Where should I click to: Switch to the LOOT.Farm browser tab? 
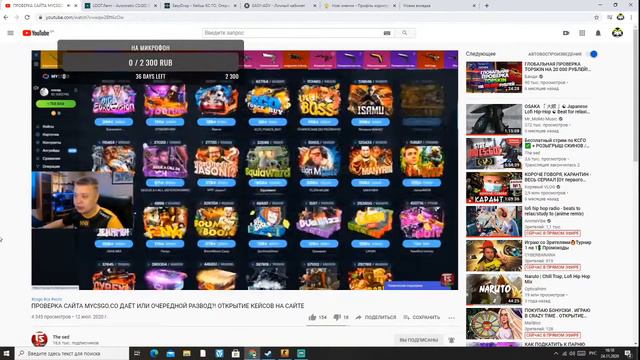121,6
